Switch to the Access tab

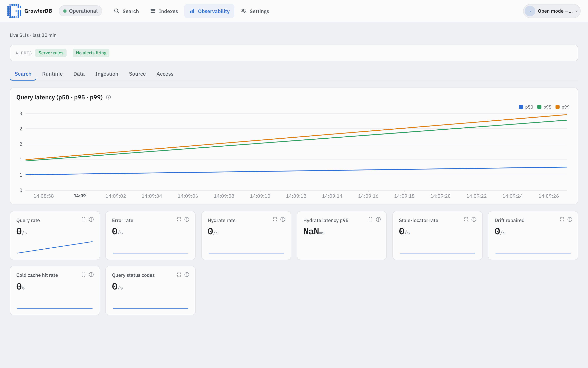coord(165,74)
